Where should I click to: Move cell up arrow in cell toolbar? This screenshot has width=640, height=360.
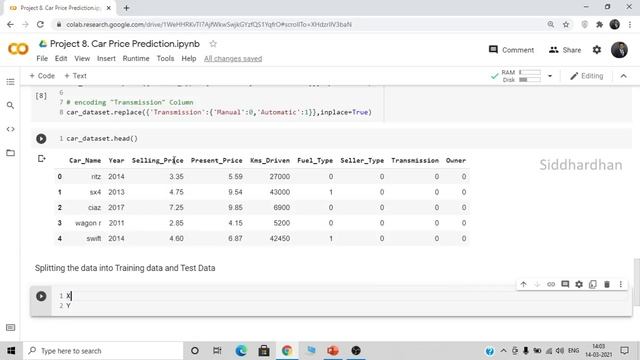(524, 284)
